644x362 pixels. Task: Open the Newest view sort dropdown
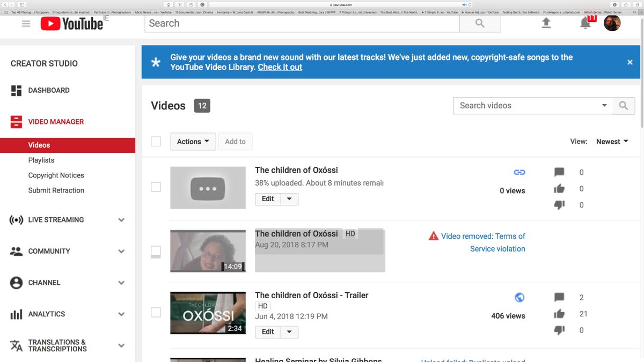[x=612, y=142]
